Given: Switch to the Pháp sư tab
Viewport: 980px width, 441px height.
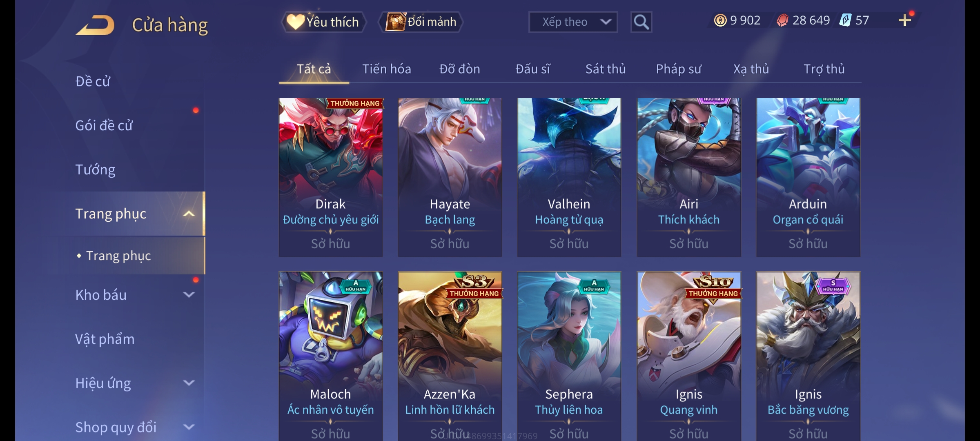Looking at the screenshot, I should pyautogui.click(x=678, y=69).
